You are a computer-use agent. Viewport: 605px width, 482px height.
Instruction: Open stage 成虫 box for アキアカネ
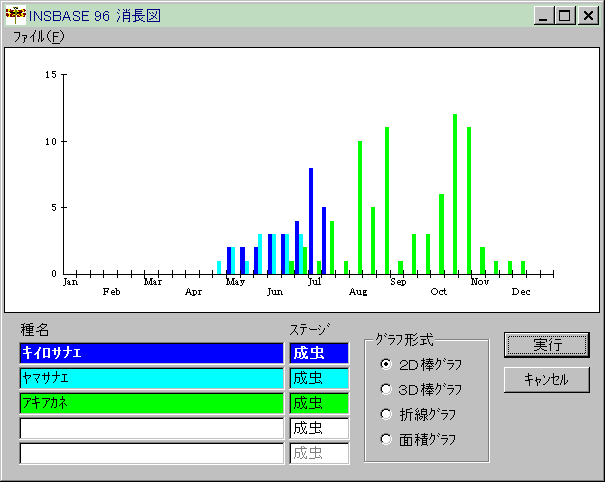point(319,403)
